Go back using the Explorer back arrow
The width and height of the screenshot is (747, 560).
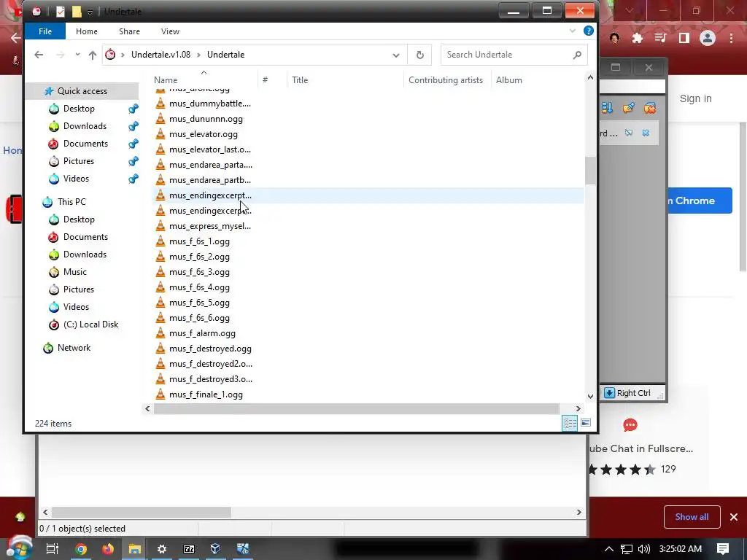(x=39, y=55)
